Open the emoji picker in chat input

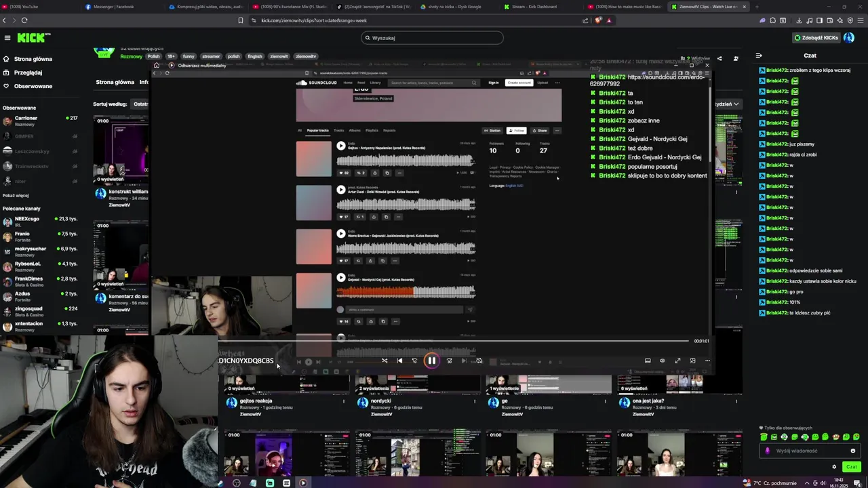(853, 451)
